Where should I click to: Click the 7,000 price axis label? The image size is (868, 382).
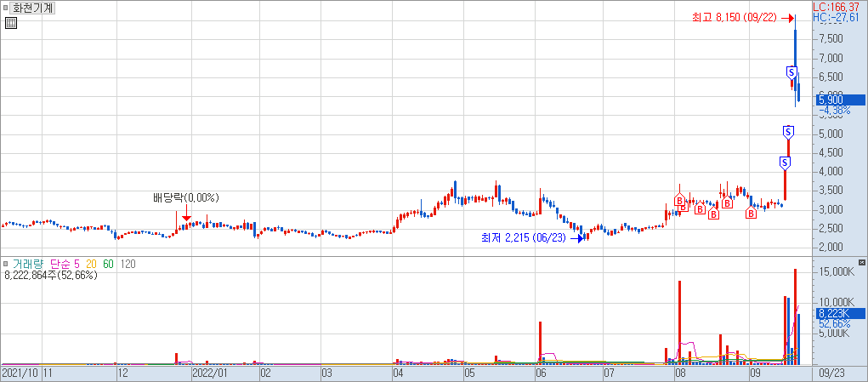(831, 58)
